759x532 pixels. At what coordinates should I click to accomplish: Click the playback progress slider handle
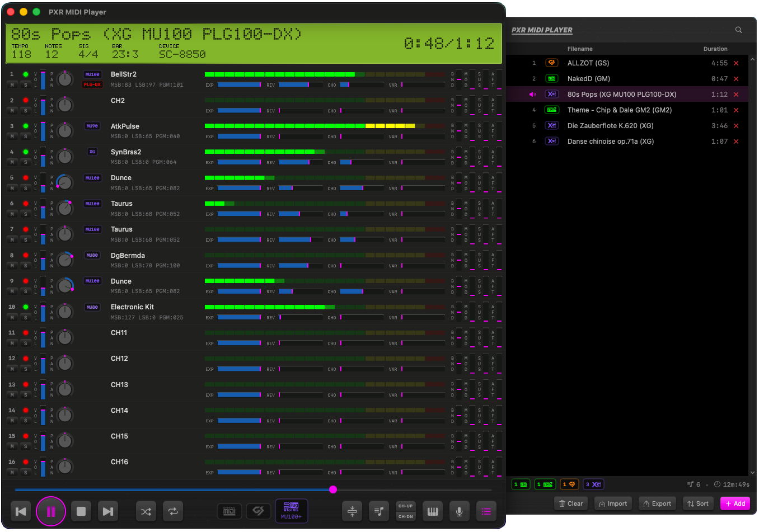(333, 489)
